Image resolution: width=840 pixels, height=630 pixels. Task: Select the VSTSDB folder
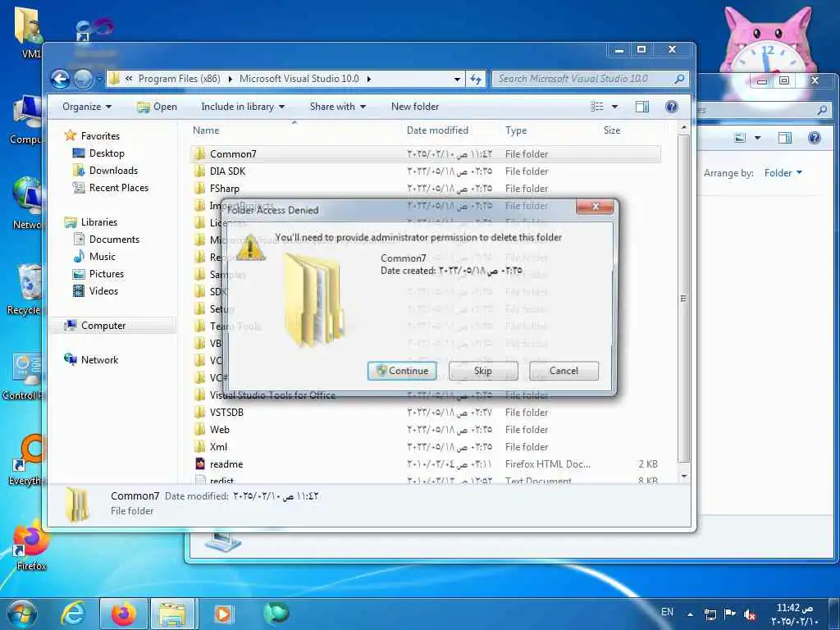click(226, 413)
